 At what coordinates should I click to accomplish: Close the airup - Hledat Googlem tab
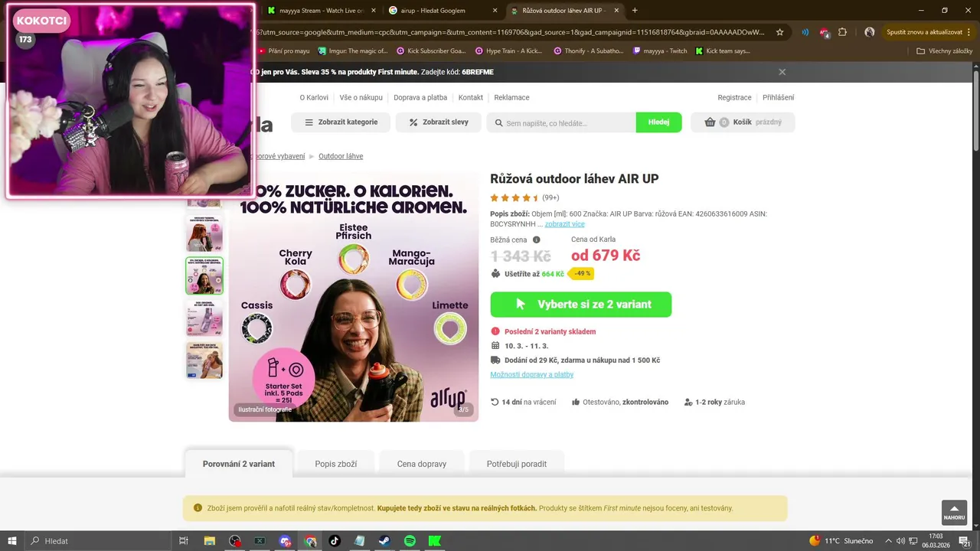(495, 11)
